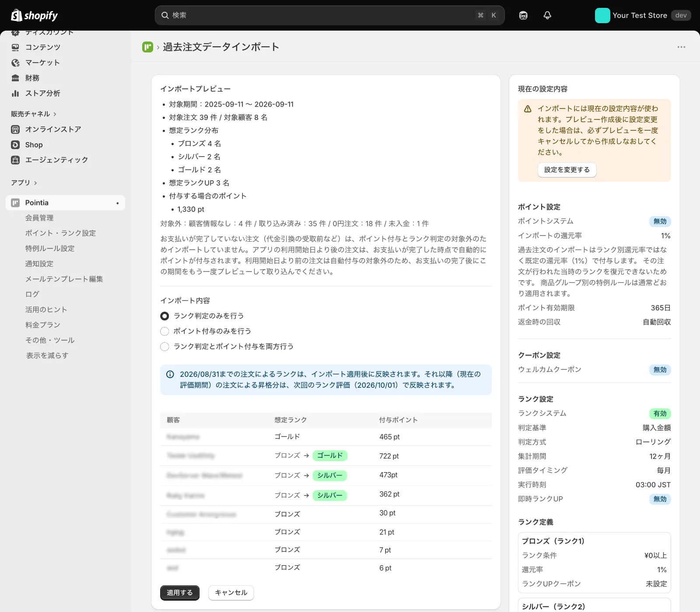Click the 顧客 column header
The height and width of the screenshot is (612, 700).
(x=173, y=420)
